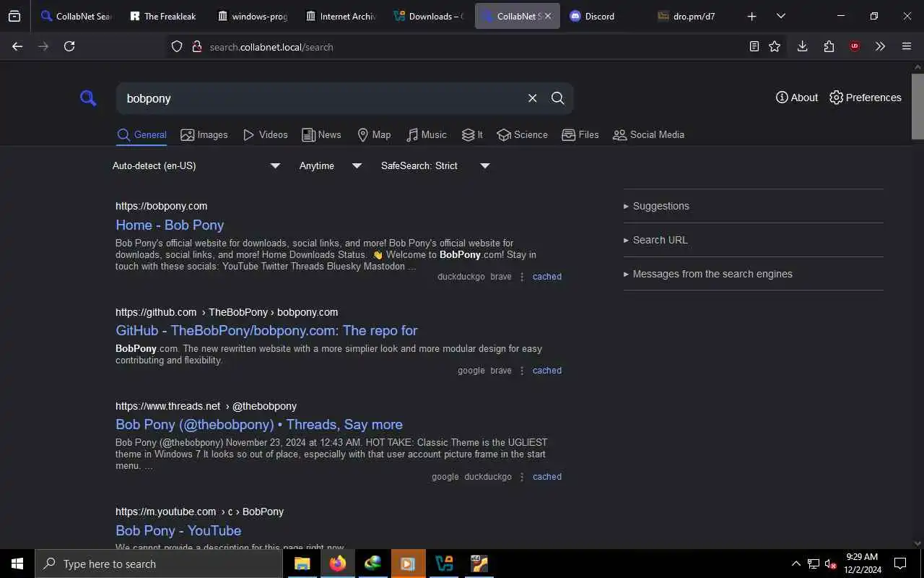
Task: Switch to the Science category
Action: tap(522, 135)
